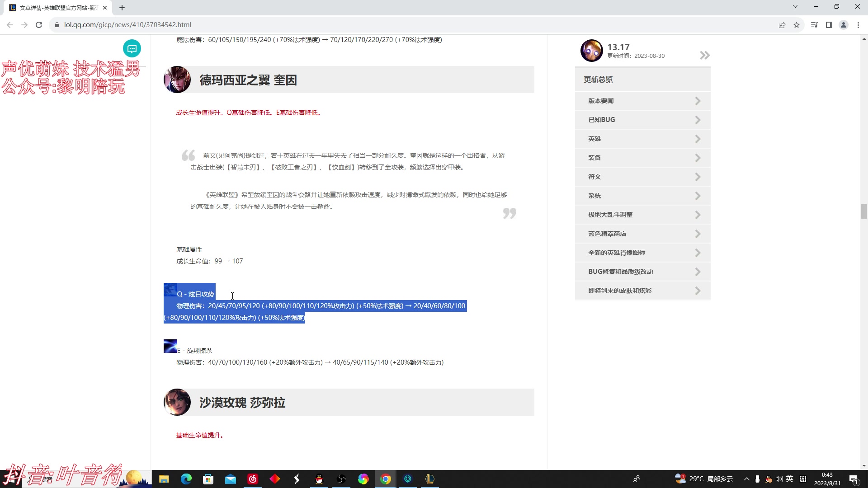Click the double-arrow next to 13.17

pyautogui.click(x=704, y=55)
